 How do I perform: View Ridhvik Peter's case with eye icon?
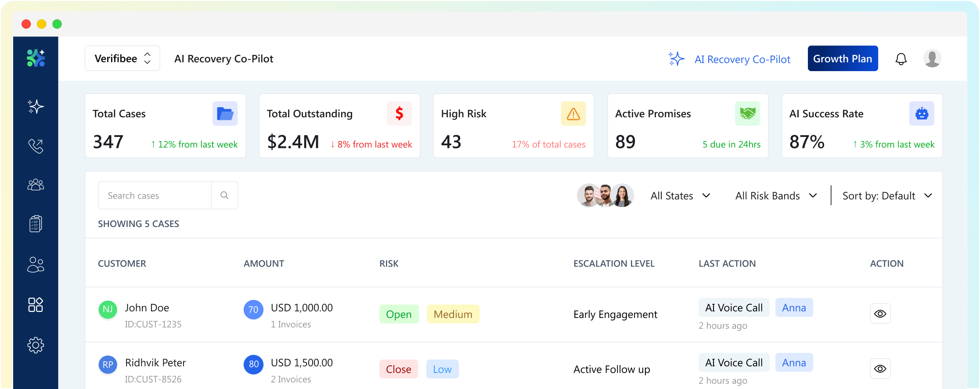click(880, 369)
